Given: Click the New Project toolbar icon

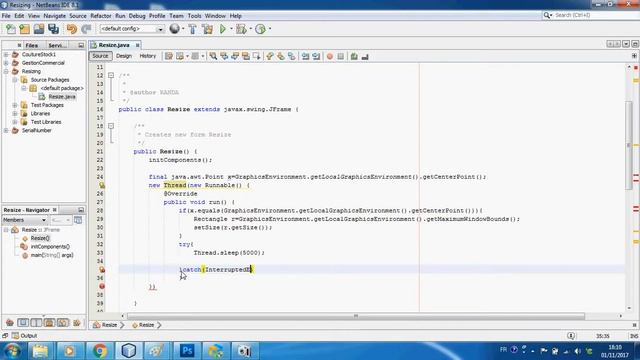Looking at the screenshot, I should 24,29.
